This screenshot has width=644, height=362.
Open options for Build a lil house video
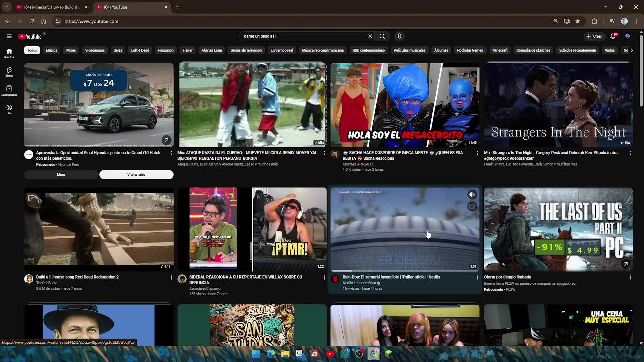pyautogui.click(x=171, y=277)
